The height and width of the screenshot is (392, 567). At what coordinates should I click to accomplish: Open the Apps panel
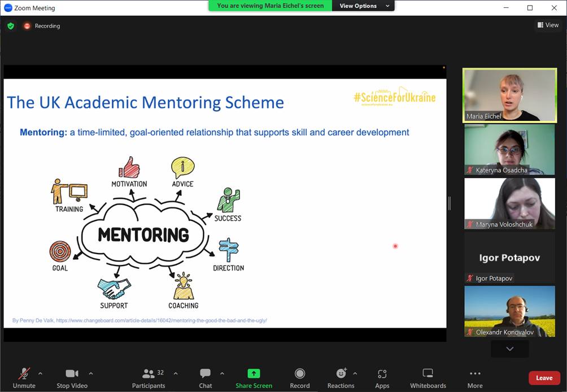coord(382,377)
